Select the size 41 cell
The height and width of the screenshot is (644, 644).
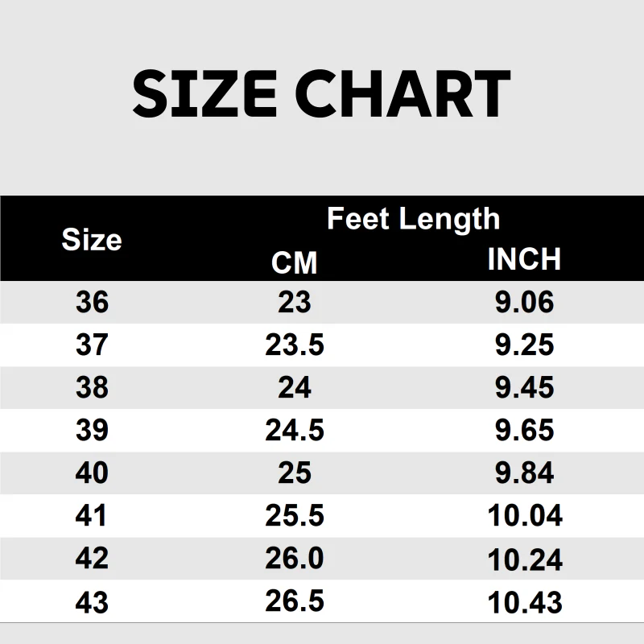92,515
